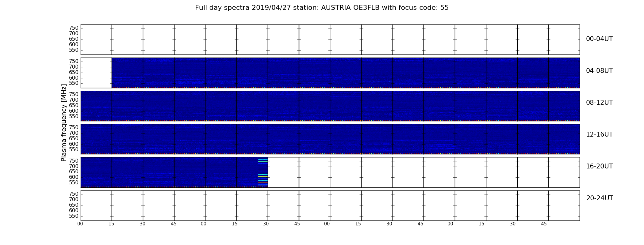644x245 pixels.
Task: Click the '20-24UT' panel label
Action: coord(600,198)
